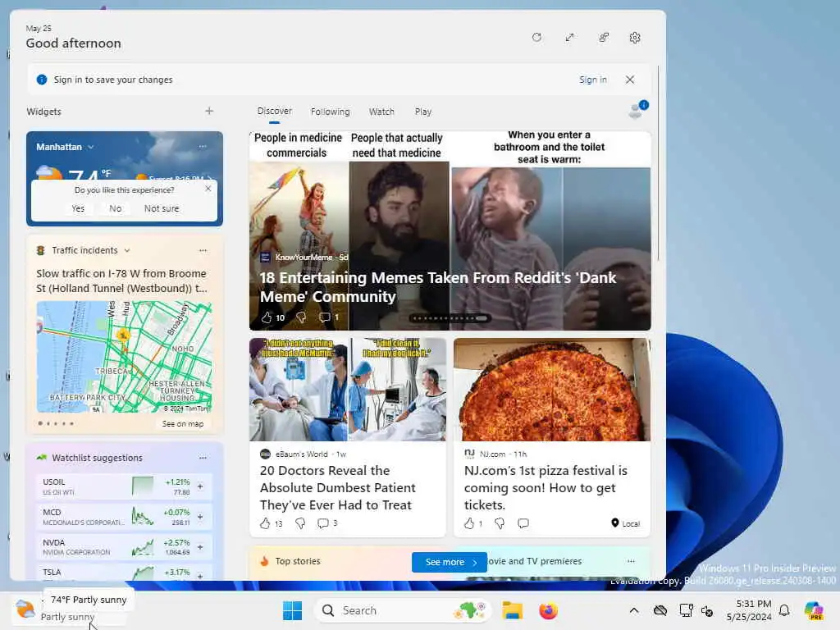The width and height of the screenshot is (840, 630).
Task: Open comments on 20 Doctors article
Action: tap(323, 523)
